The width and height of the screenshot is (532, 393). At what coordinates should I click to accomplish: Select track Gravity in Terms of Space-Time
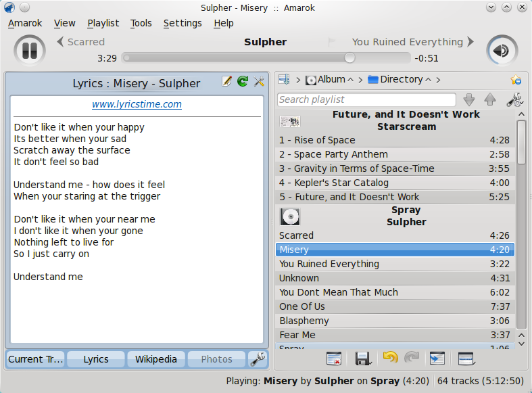pyautogui.click(x=395, y=168)
